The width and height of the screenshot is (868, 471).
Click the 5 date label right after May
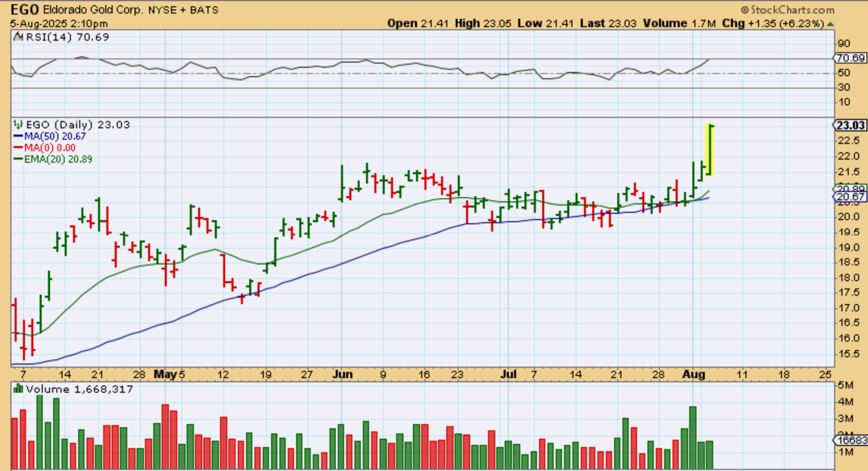[181, 375]
